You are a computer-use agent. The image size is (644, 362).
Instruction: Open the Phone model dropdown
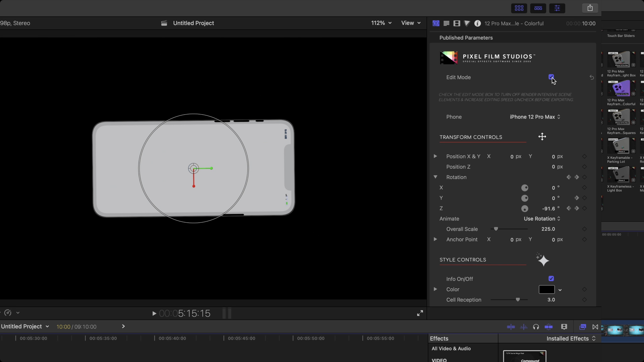click(x=535, y=117)
